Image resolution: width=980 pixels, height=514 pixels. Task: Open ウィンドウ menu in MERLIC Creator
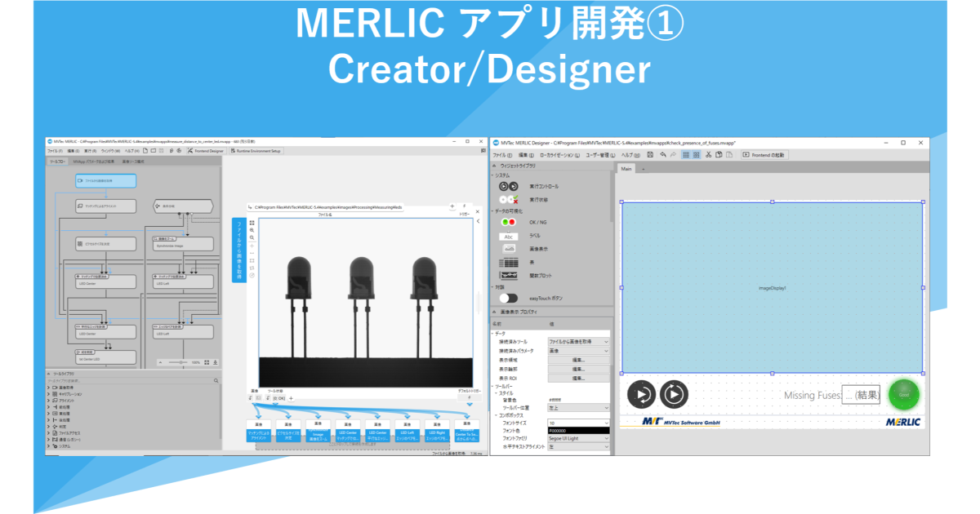pos(111,151)
